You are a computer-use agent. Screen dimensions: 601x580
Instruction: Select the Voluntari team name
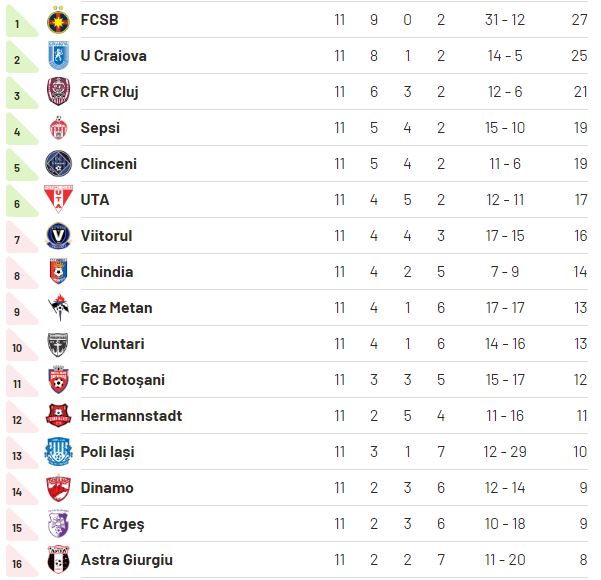coord(112,344)
